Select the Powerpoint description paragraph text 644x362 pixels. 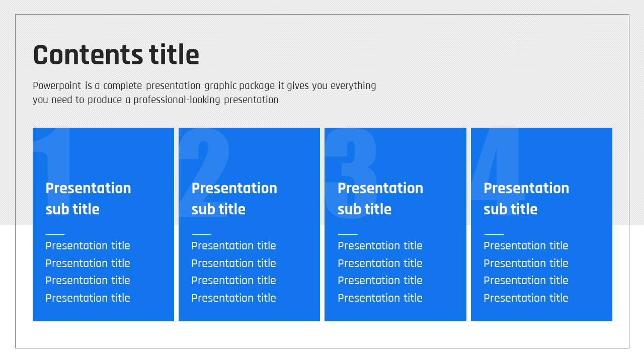click(204, 93)
